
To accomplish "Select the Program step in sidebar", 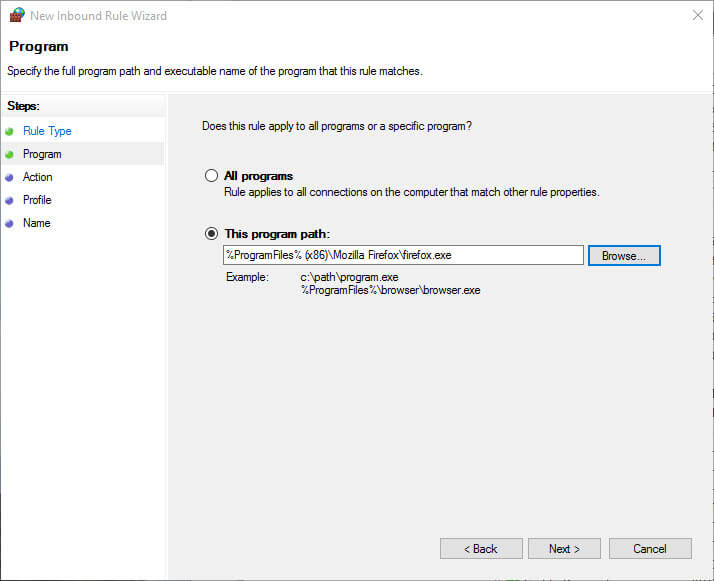I will (42, 154).
